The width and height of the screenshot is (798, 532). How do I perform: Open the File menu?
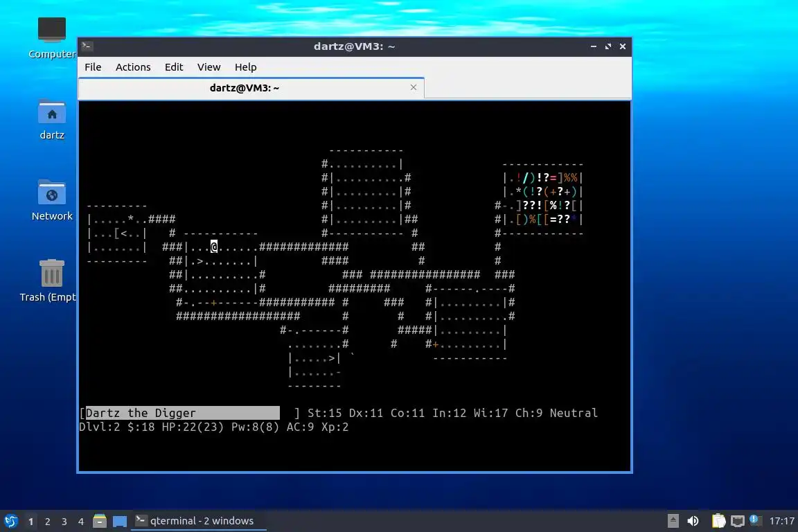pos(93,67)
